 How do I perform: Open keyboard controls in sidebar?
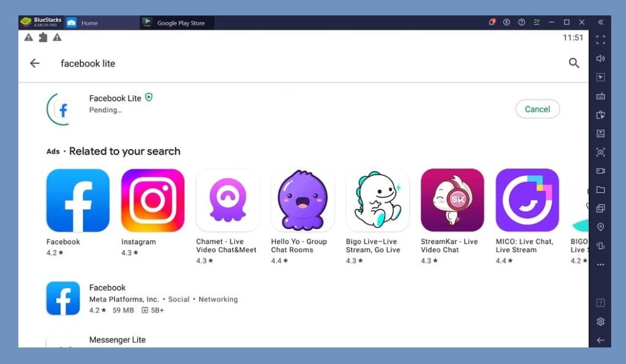(x=600, y=96)
